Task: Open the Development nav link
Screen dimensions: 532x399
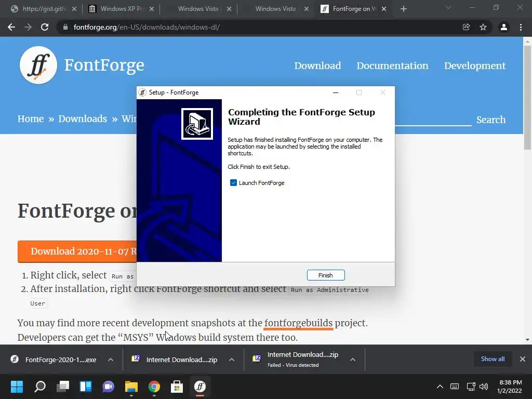Action: coord(475,65)
